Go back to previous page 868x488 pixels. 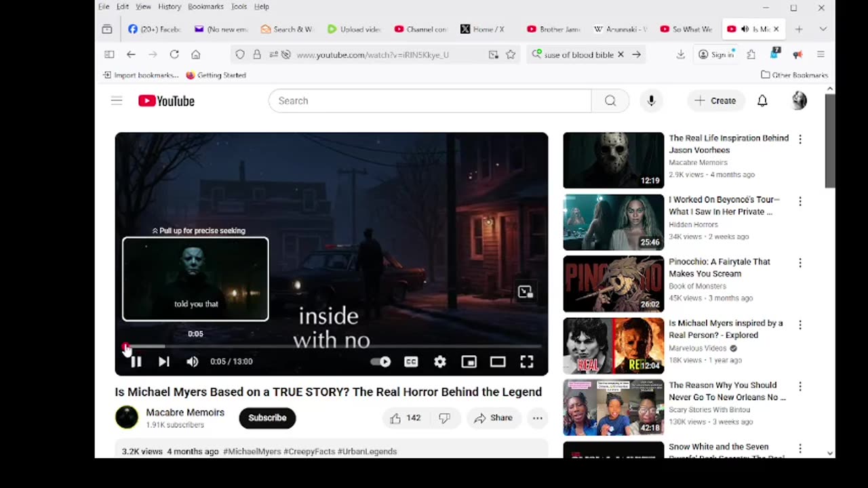point(131,55)
